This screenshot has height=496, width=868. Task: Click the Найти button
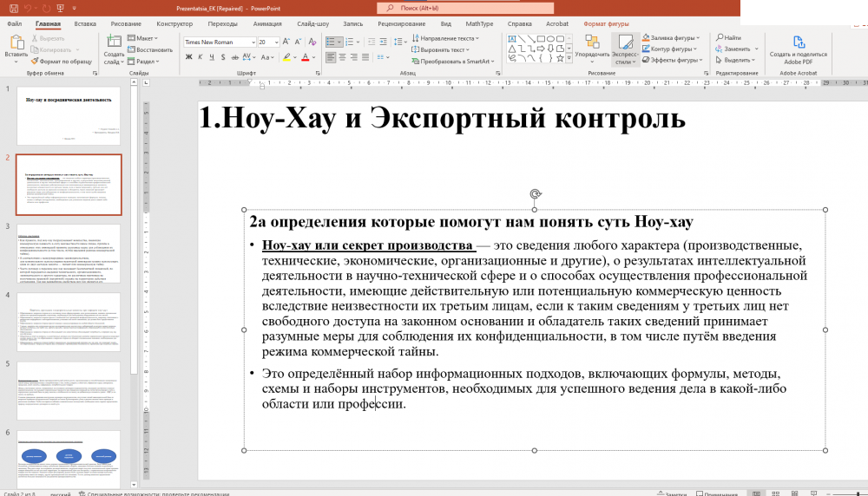727,37
